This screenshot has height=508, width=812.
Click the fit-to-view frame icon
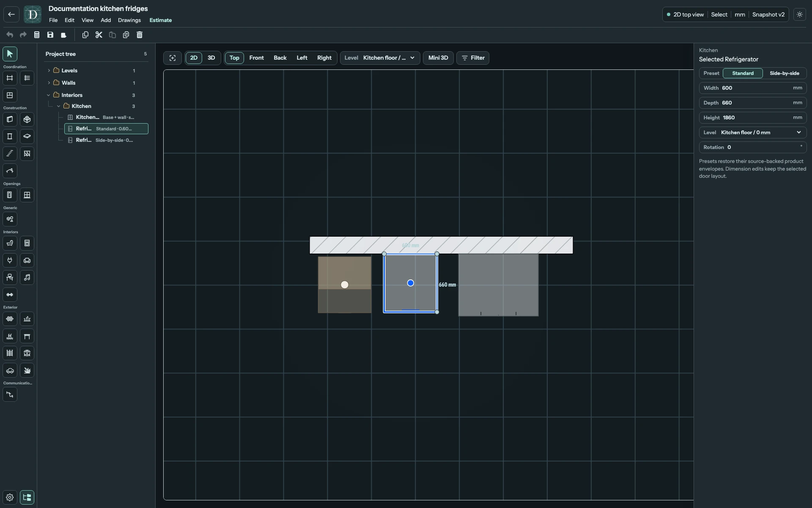(x=173, y=58)
